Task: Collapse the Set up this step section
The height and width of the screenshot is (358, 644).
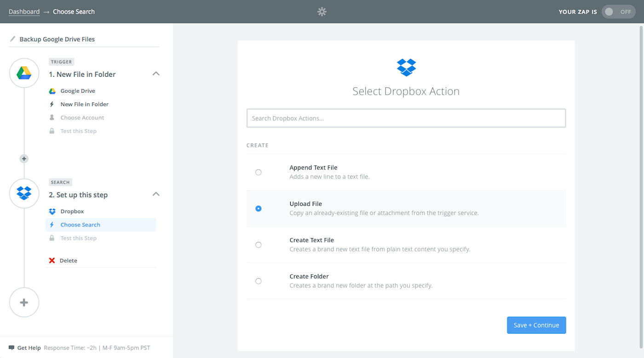Action: [156, 194]
